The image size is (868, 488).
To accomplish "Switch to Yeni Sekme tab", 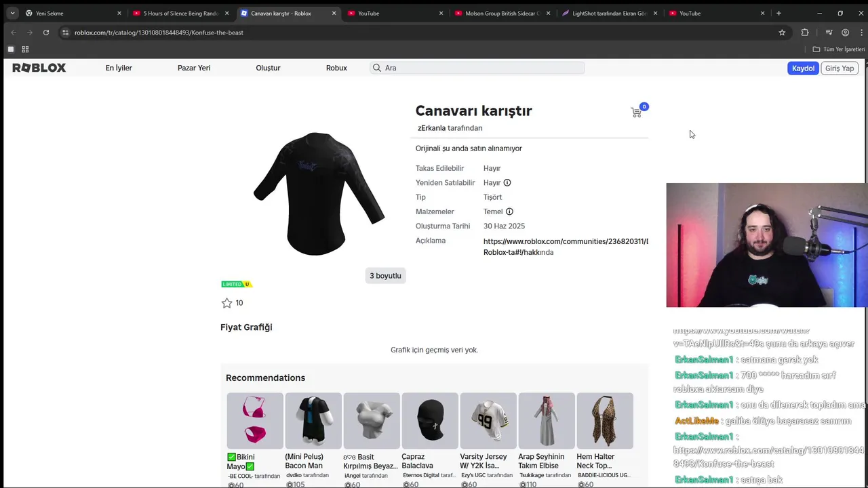I will 72,13.
